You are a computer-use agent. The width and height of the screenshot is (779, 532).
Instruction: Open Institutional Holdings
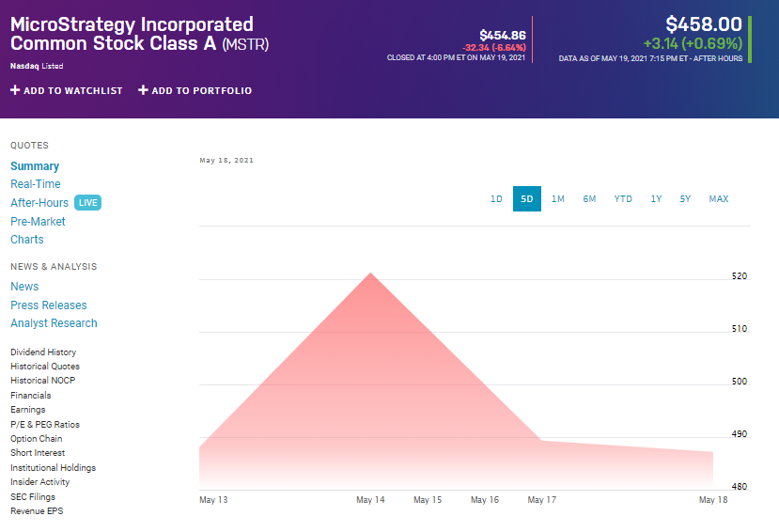coord(54,468)
